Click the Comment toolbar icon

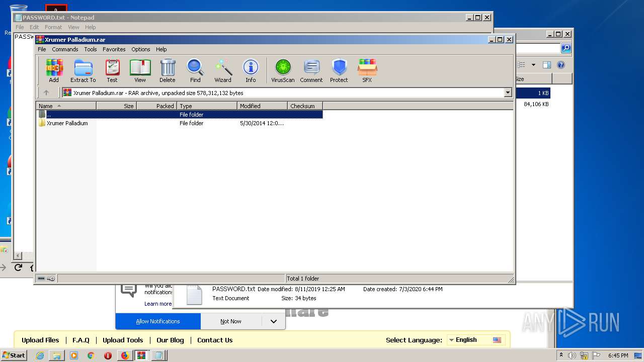pyautogui.click(x=311, y=71)
